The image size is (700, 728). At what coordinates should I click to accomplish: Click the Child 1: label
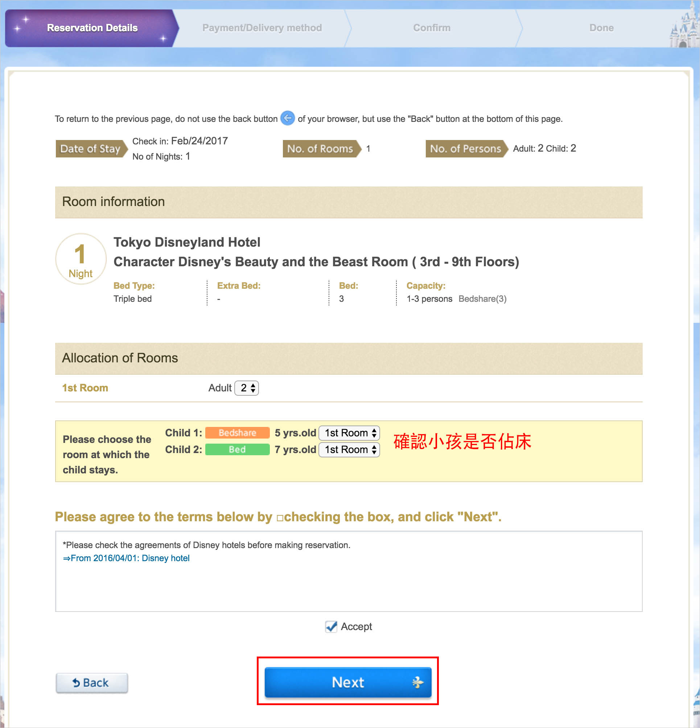click(x=184, y=433)
